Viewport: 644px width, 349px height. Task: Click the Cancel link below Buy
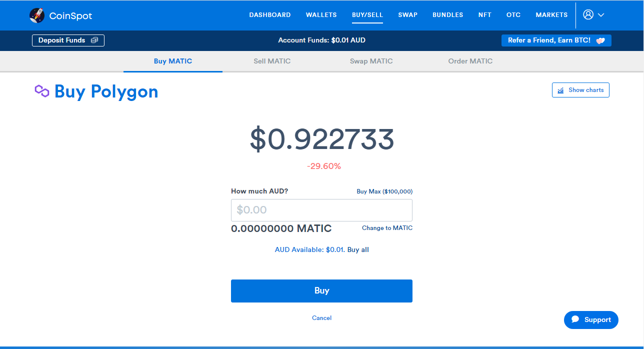321,318
